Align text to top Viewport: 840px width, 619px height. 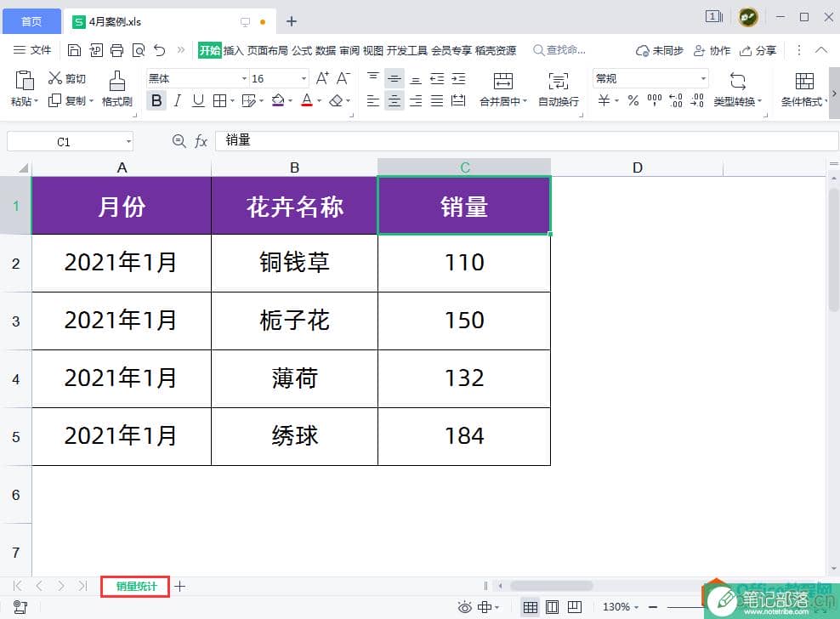(x=373, y=78)
